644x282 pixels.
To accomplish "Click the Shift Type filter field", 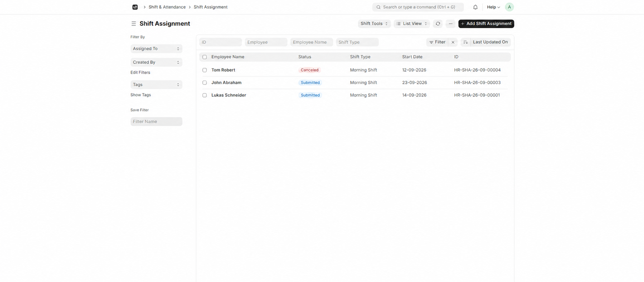I will (357, 42).
